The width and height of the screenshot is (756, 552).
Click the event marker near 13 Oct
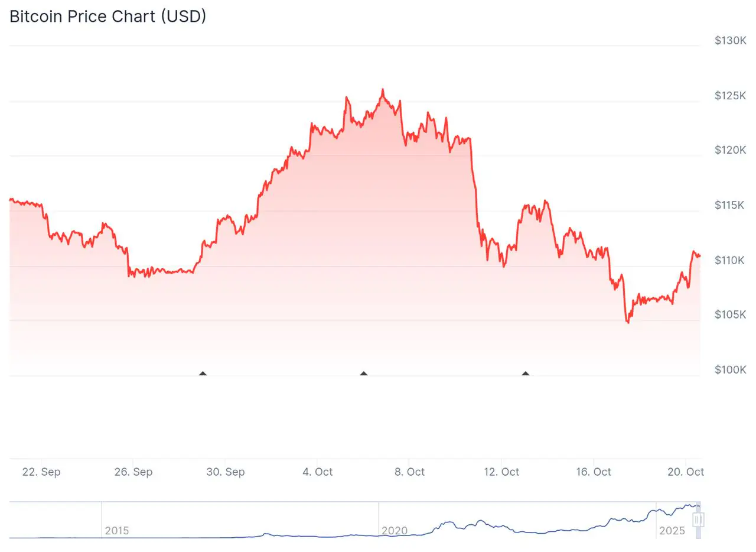526,374
